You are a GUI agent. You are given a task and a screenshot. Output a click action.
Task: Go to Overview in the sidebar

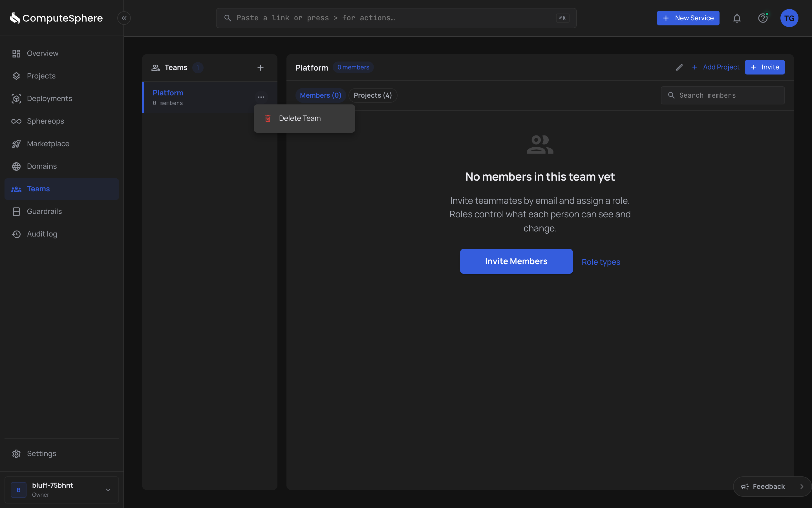click(x=62, y=53)
